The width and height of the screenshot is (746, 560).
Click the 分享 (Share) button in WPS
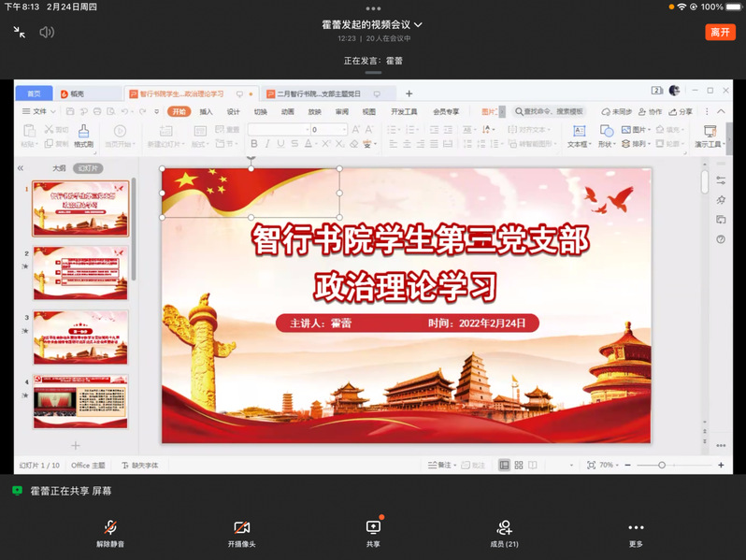682,111
